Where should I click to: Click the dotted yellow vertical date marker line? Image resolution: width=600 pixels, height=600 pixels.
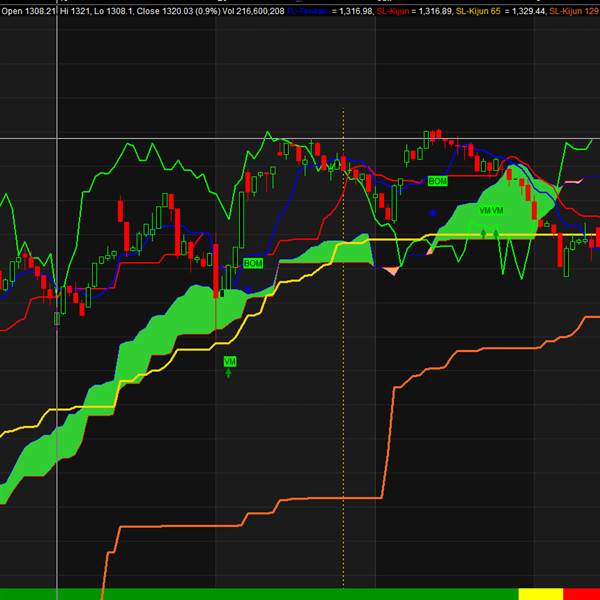(x=343, y=348)
